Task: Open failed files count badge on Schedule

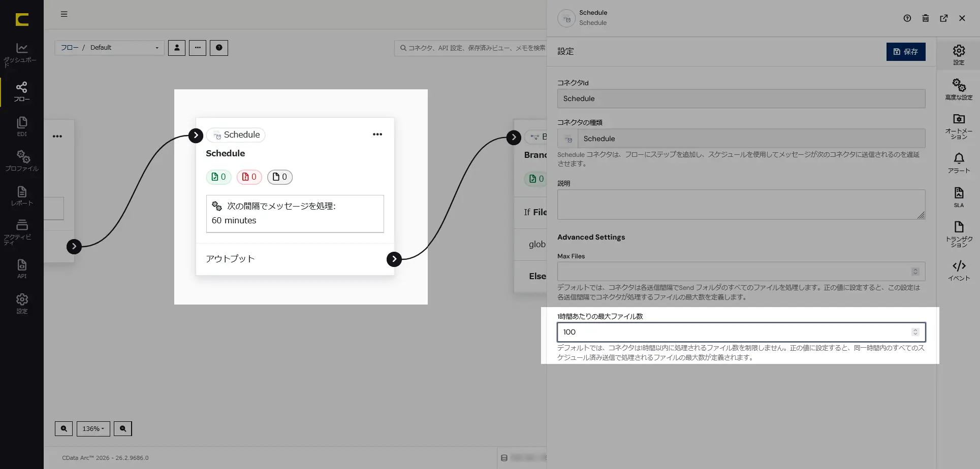Action: point(249,177)
